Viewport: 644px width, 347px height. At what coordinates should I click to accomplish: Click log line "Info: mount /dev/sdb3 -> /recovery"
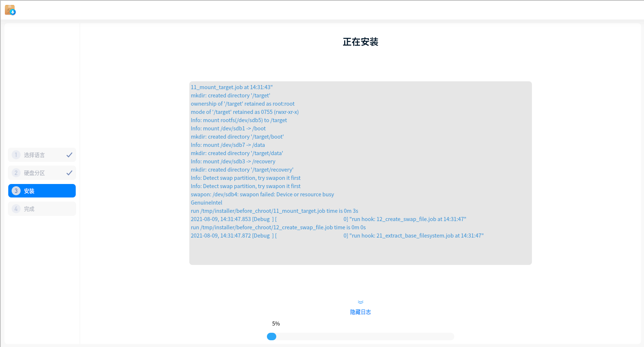coord(233,162)
